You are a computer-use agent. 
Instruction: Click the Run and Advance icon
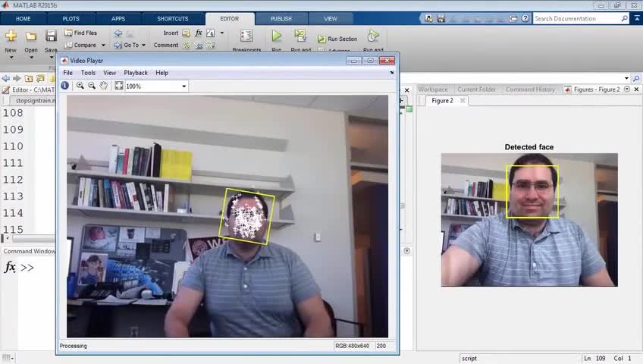(300, 36)
